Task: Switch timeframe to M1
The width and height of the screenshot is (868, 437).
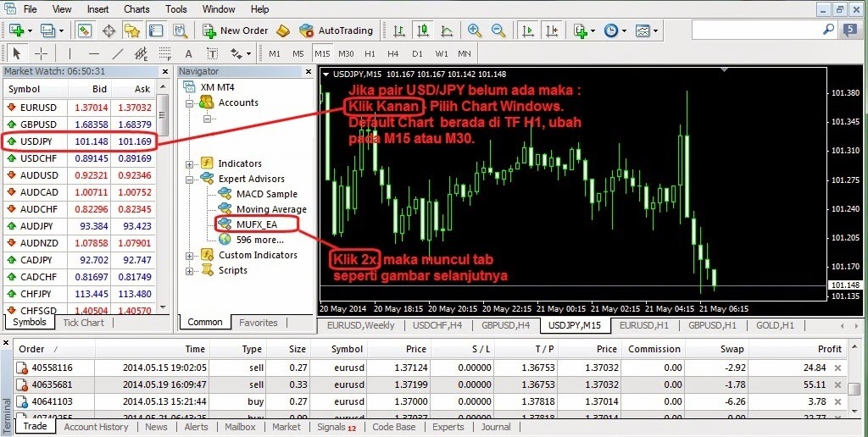Action: pyautogui.click(x=275, y=53)
